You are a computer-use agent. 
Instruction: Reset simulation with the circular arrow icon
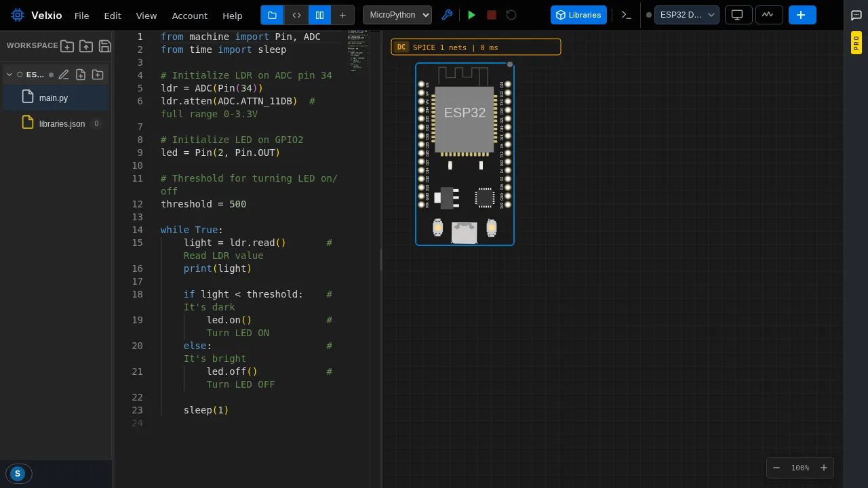[511, 15]
